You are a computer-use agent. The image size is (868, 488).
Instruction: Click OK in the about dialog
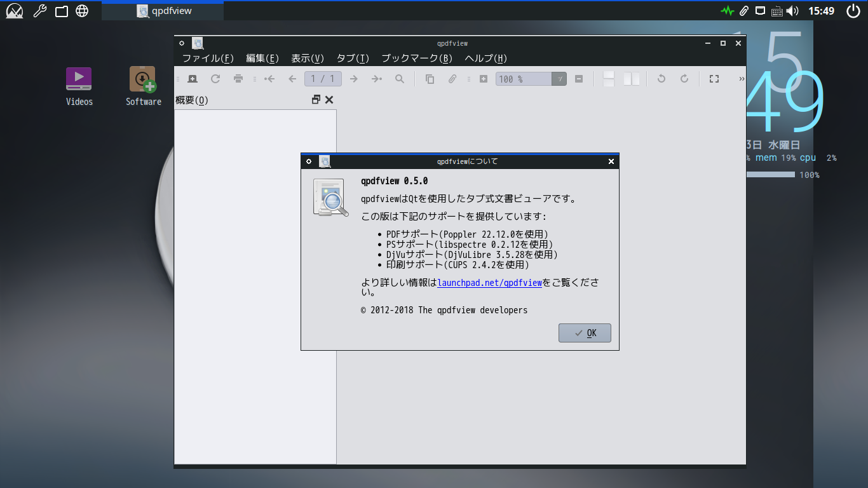click(x=585, y=333)
